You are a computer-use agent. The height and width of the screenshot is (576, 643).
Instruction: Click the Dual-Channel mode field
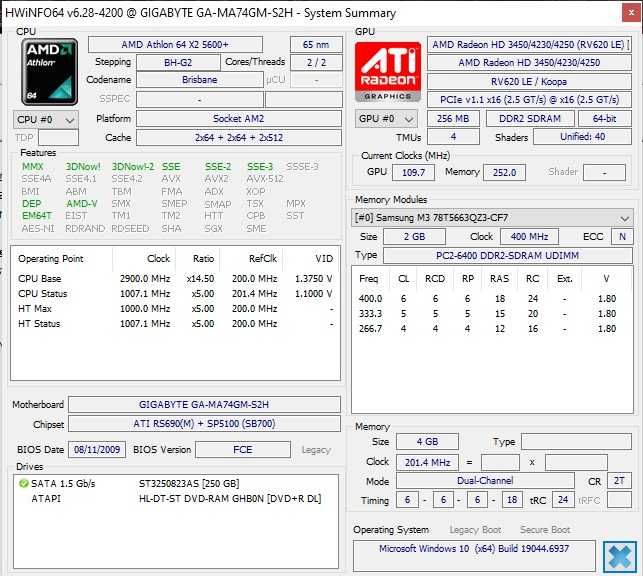click(x=485, y=481)
